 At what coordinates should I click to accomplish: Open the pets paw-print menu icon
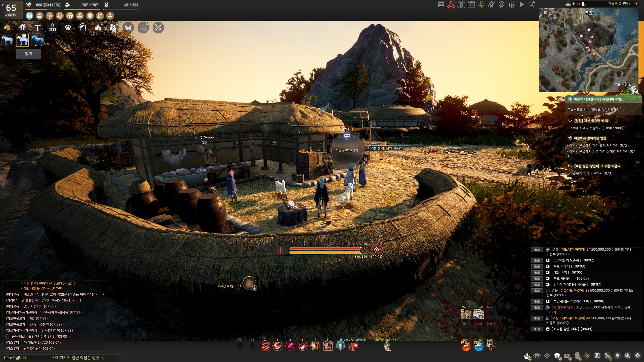tap(68, 27)
